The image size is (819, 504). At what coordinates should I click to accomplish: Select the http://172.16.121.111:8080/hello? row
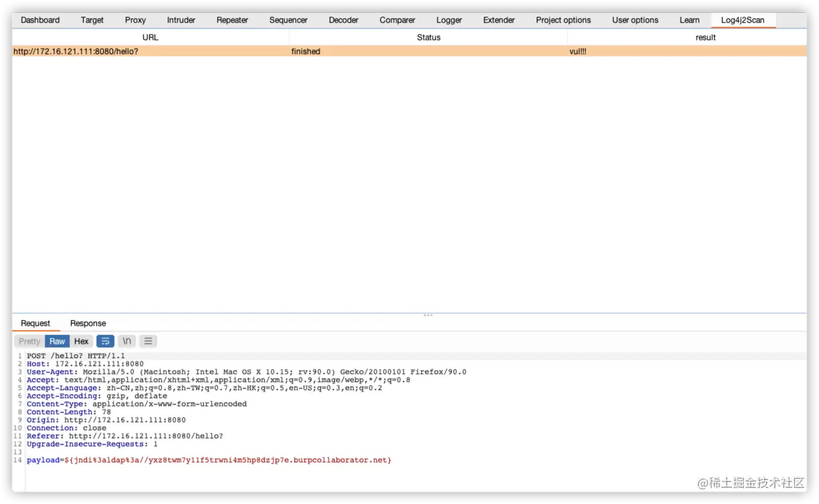tap(409, 51)
